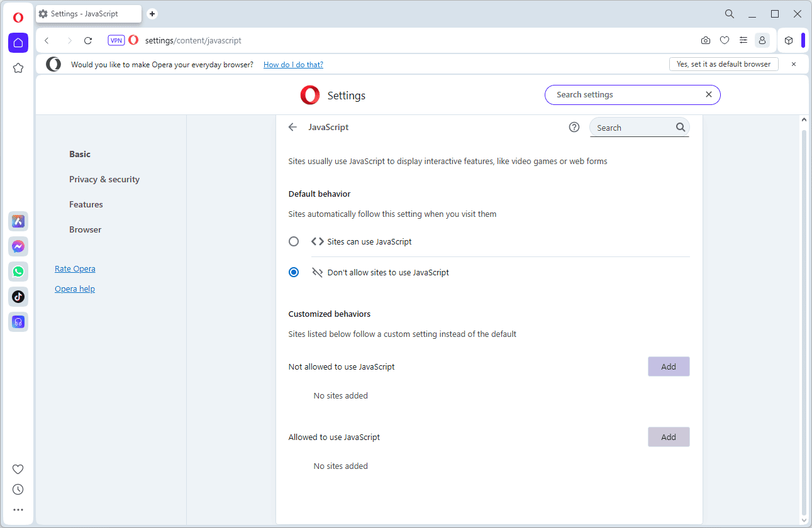The height and width of the screenshot is (528, 812).
Task: Open WhatsApp from the sidebar
Action: (18, 272)
